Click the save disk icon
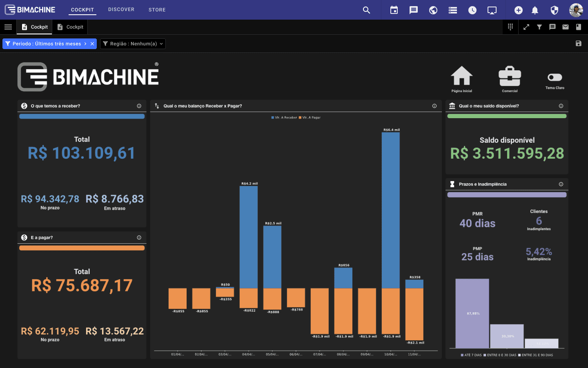The image size is (588, 368). coord(578,44)
